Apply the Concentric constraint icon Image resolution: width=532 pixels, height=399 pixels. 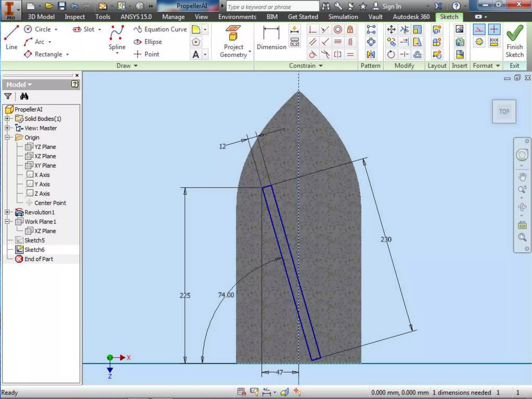[x=337, y=30]
